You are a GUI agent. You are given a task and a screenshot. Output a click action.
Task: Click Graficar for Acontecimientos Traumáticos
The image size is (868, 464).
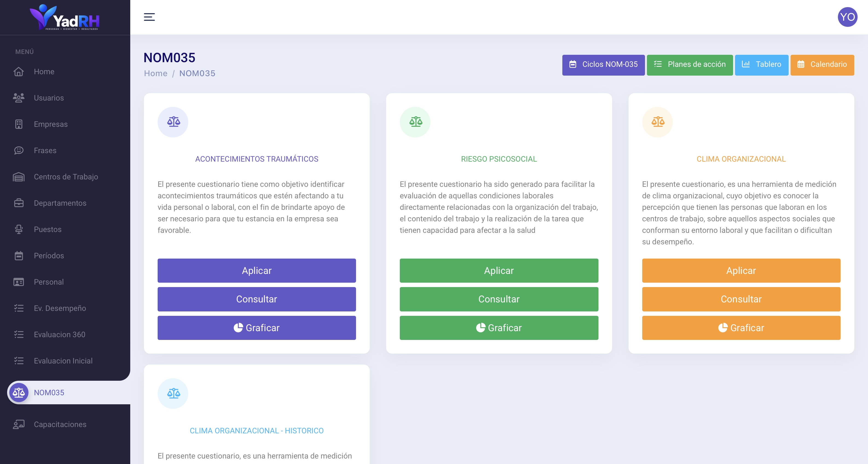(x=256, y=328)
